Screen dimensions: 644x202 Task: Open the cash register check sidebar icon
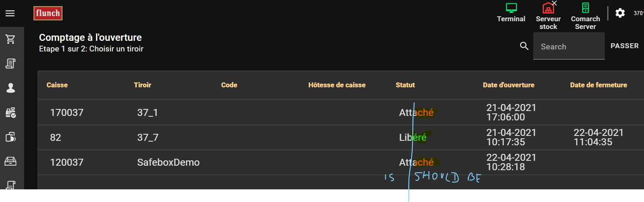(11, 113)
